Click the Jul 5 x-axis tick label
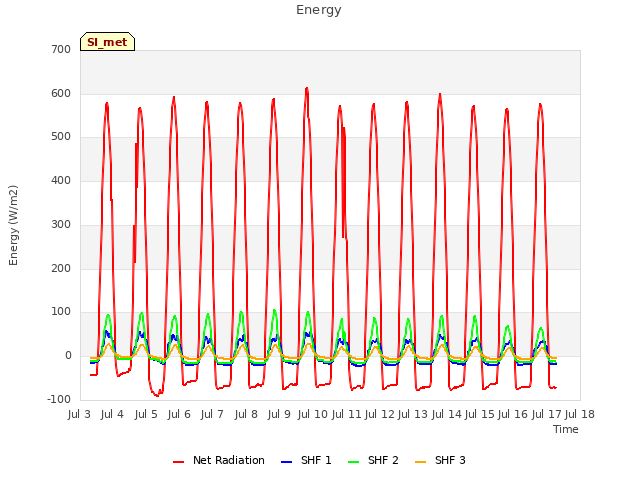 (146, 414)
